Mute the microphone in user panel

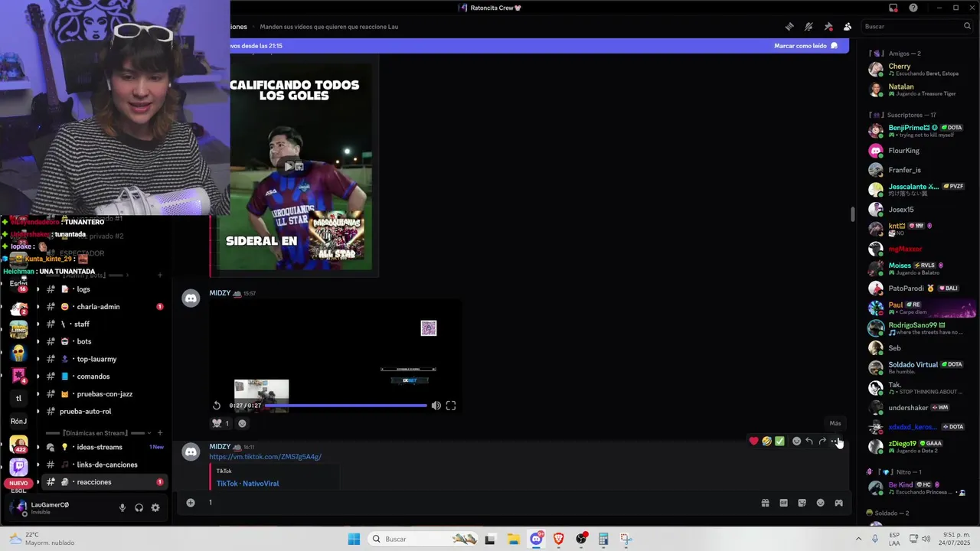(122, 507)
